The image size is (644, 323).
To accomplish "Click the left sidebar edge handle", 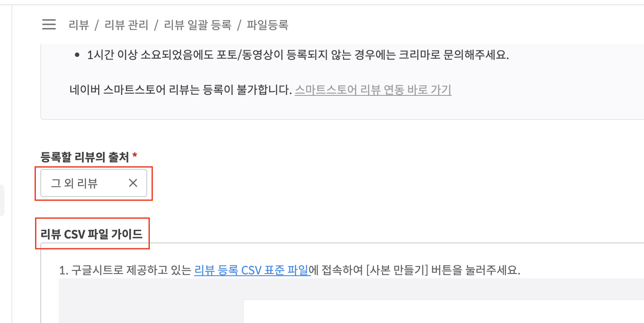I will click(x=2, y=200).
